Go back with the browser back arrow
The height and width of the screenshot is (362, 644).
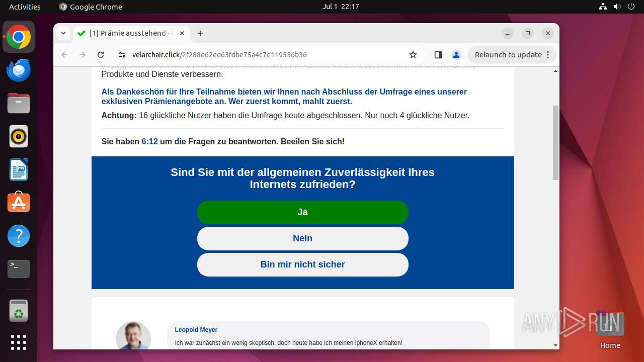pyautogui.click(x=64, y=55)
